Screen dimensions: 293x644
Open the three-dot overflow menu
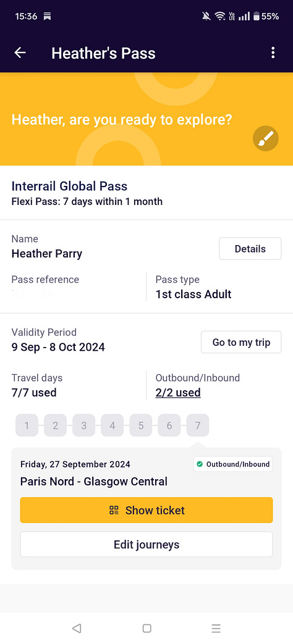[x=273, y=52]
